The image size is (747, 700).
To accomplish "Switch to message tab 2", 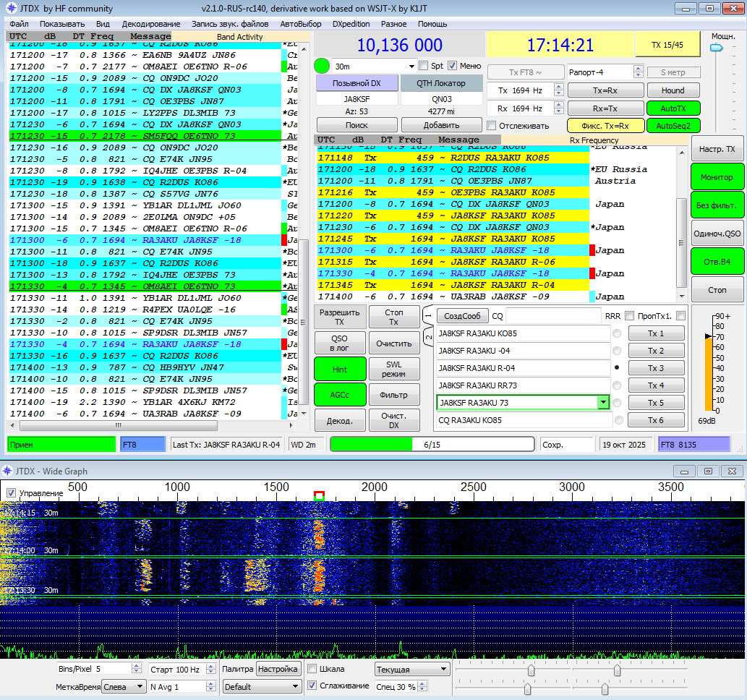I will [x=427, y=337].
